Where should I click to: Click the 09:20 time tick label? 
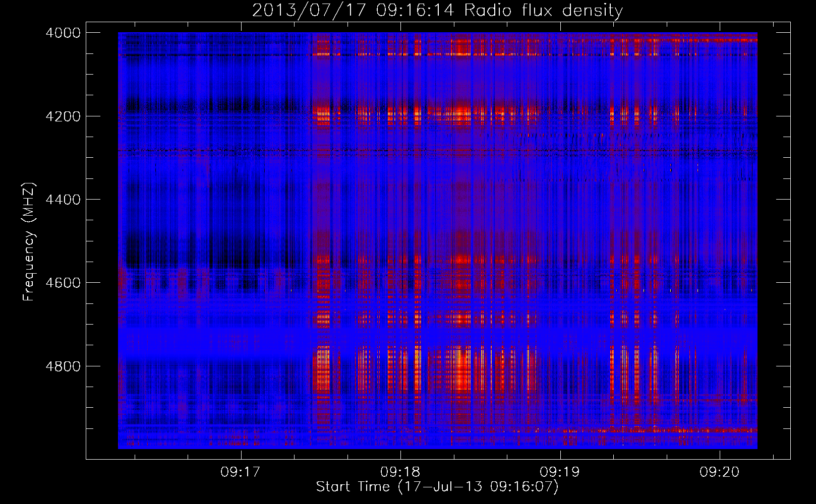719,472
